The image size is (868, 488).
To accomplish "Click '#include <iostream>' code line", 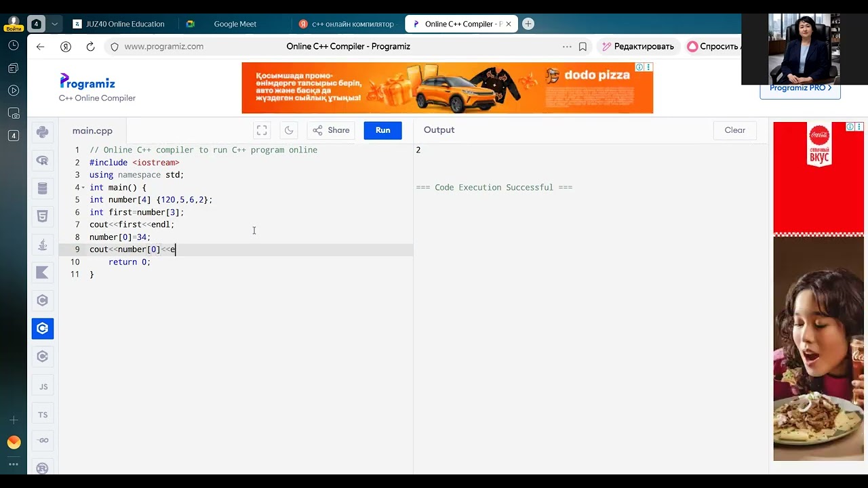I will click(134, 163).
